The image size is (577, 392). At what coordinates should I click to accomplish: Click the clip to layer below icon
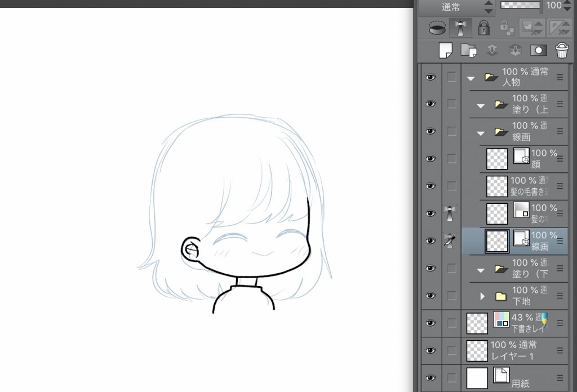[437, 28]
